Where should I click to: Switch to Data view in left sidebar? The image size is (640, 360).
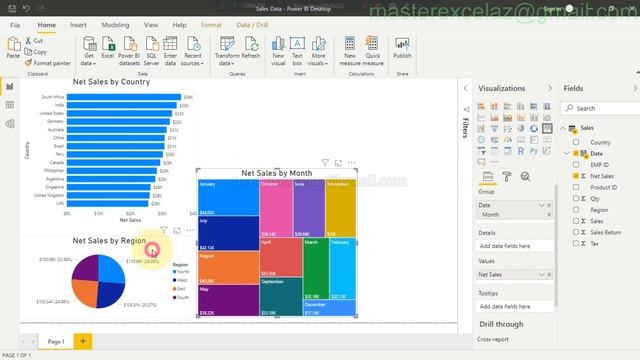(10, 105)
